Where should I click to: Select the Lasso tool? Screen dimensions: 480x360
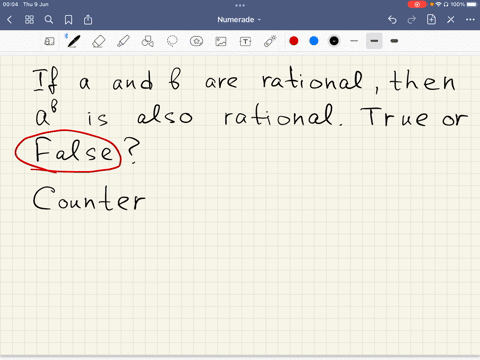coord(172,41)
